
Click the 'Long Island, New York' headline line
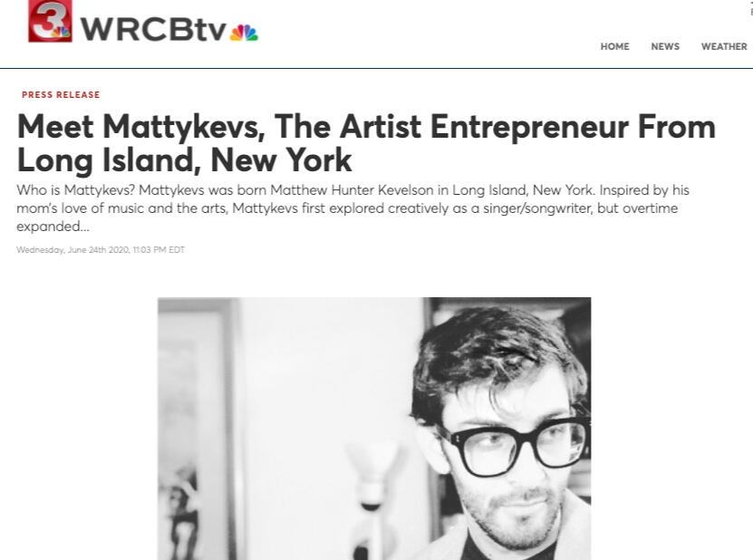(185, 160)
